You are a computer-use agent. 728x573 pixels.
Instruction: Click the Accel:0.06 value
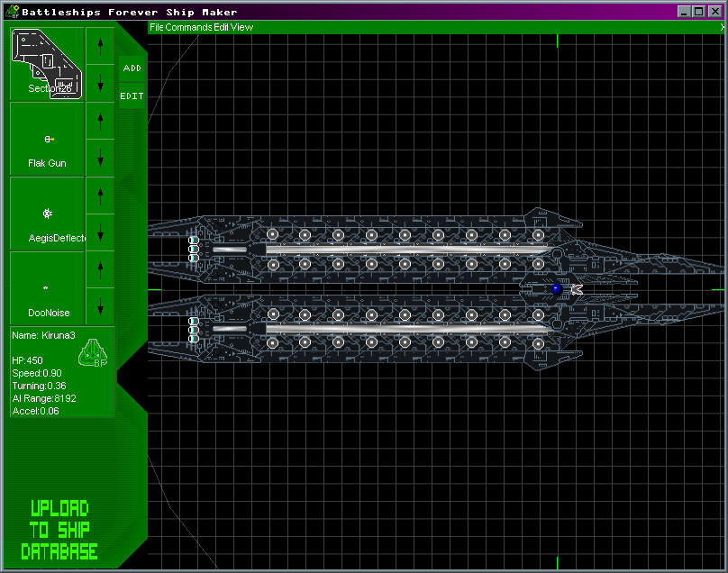pos(35,411)
